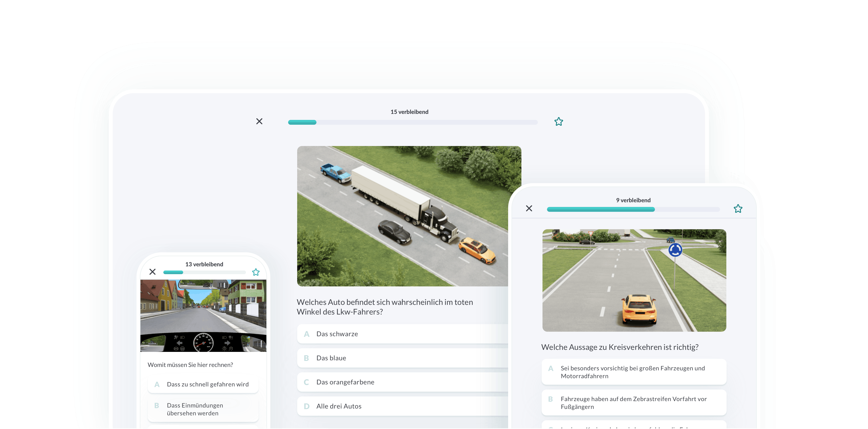
Task: Select Dass Einmündungen übersehen werden
Action: point(203,409)
